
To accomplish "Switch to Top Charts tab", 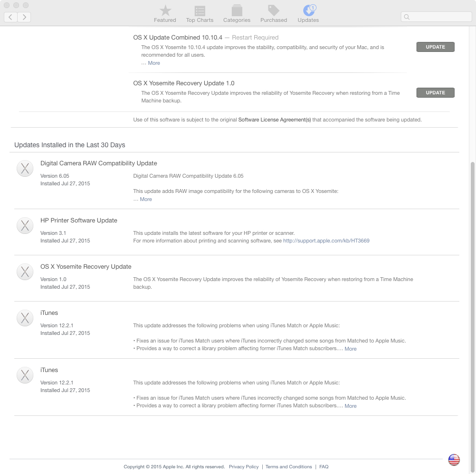I will (200, 14).
